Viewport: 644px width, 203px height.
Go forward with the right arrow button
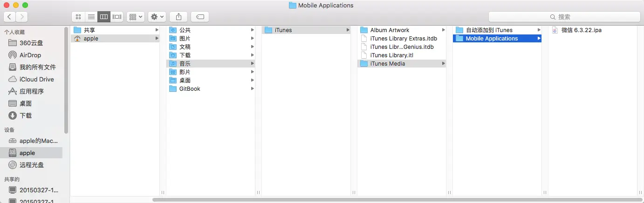pyautogui.click(x=21, y=17)
